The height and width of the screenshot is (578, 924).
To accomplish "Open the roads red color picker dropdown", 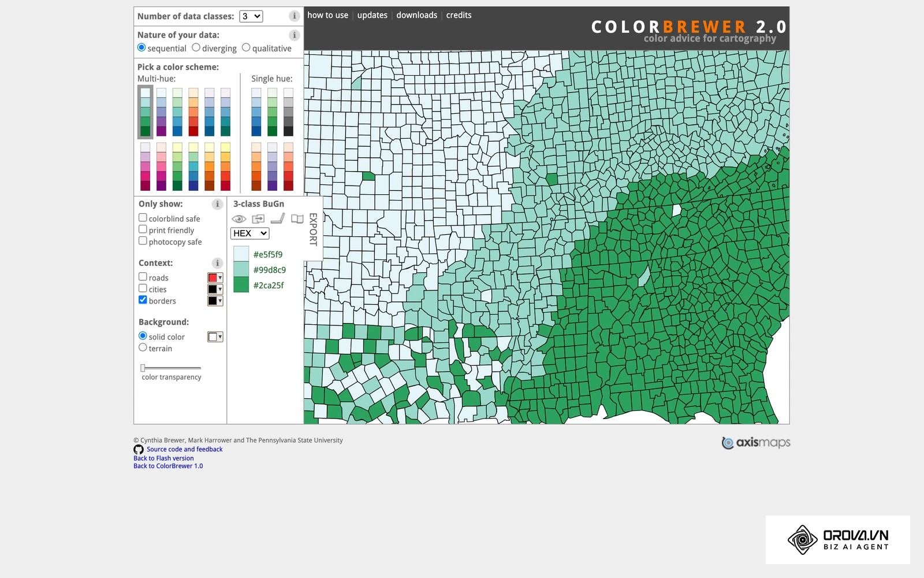I will coord(215,278).
